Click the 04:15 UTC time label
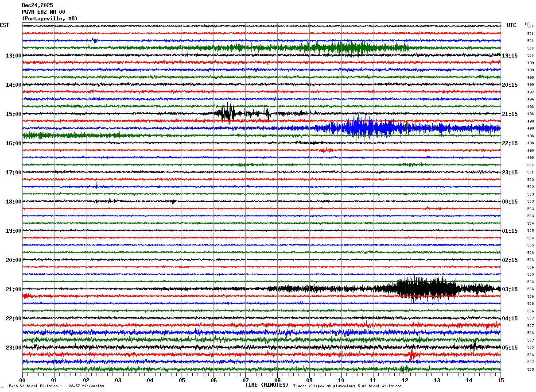The image size is (536, 392). coord(510,319)
